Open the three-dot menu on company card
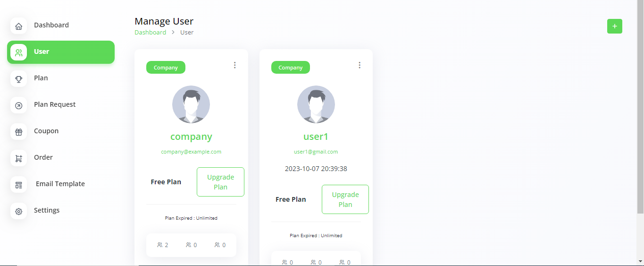The image size is (644, 266). point(234,65)
